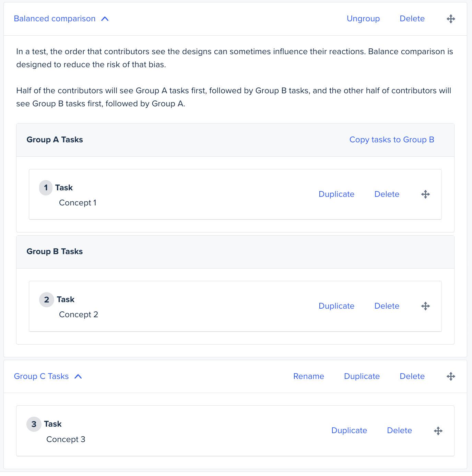Click the Group A Tasks header label
472x476 pixels.
[55, 140]
